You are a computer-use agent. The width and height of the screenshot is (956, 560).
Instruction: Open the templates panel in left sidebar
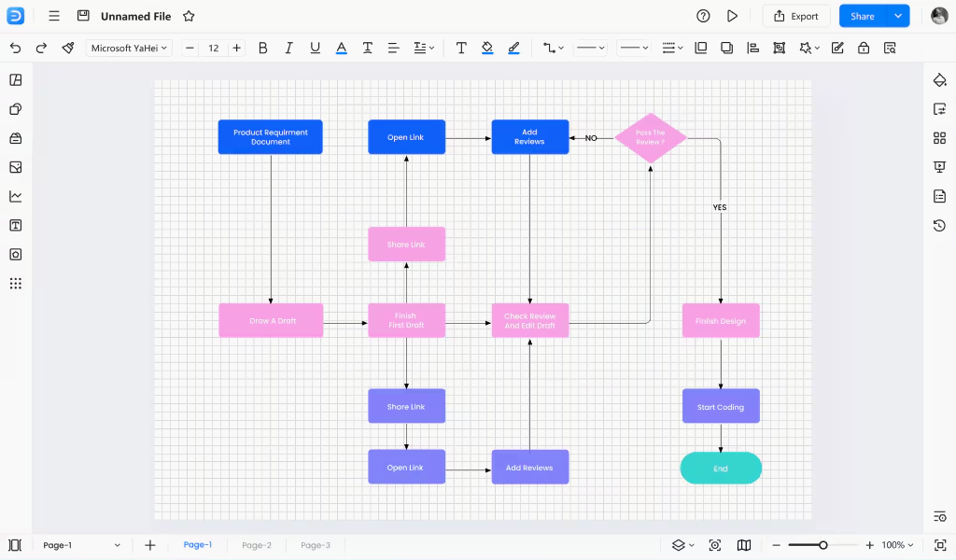coord(16,80)
